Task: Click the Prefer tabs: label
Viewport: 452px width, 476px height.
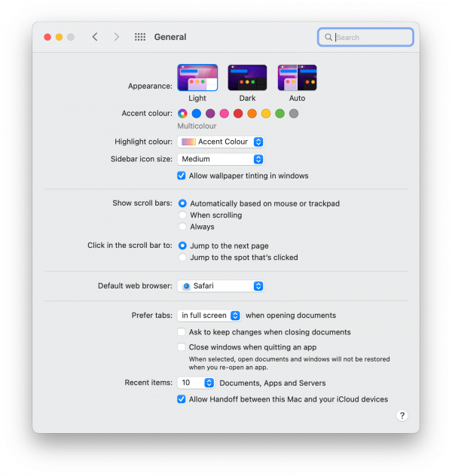Action: pyautogui.click(x=152, y=316)
